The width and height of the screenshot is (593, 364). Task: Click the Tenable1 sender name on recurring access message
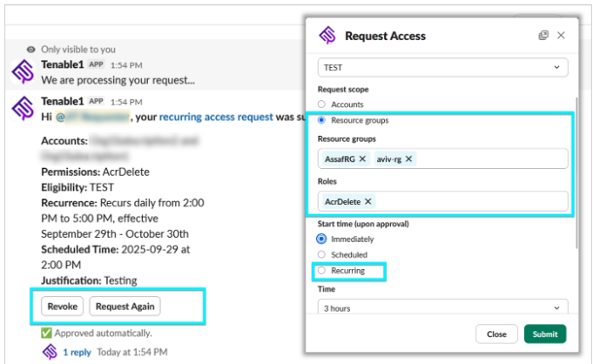[x=63, y=101]
